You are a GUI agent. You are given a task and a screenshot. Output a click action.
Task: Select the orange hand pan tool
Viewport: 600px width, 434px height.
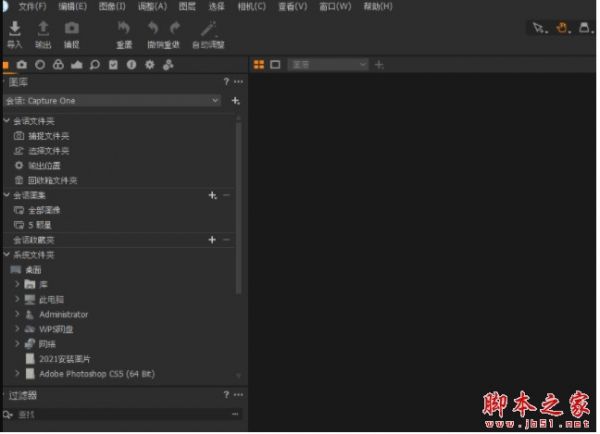[x=562, y=28]
